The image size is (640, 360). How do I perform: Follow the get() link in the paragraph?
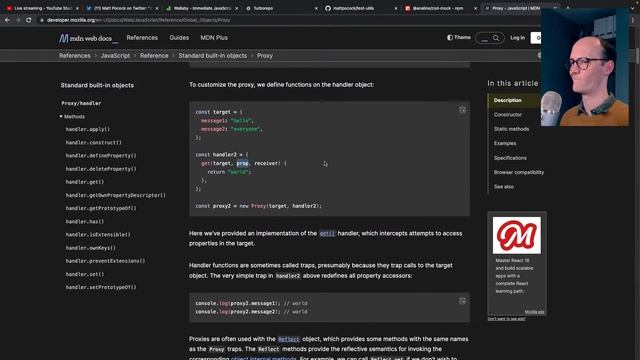pyautogui.click(x=327, y=233)
